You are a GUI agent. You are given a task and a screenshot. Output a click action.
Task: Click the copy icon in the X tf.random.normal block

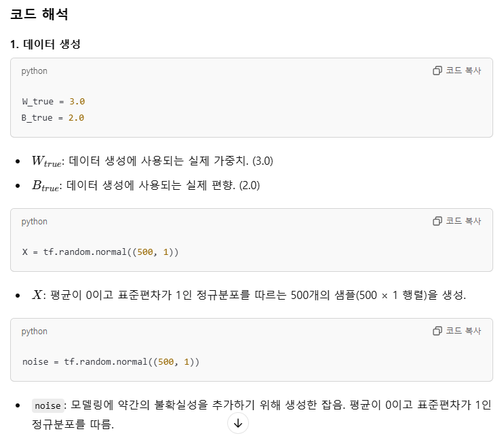437,221
